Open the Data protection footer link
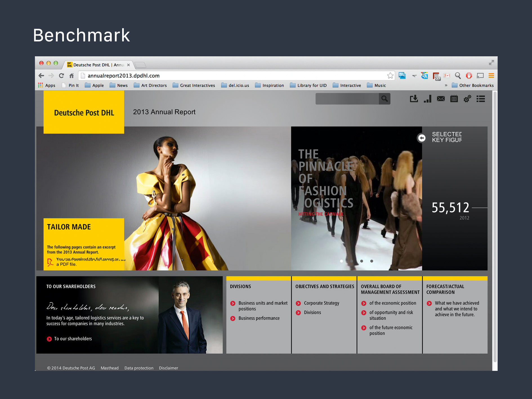This screenshot has height=399, width=532. point(139,368)
